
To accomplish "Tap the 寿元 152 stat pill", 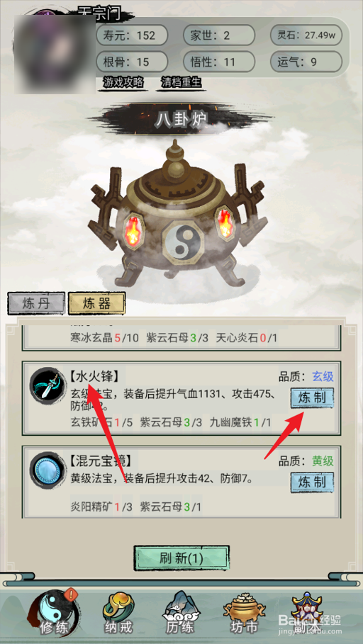I will (132, 35).
